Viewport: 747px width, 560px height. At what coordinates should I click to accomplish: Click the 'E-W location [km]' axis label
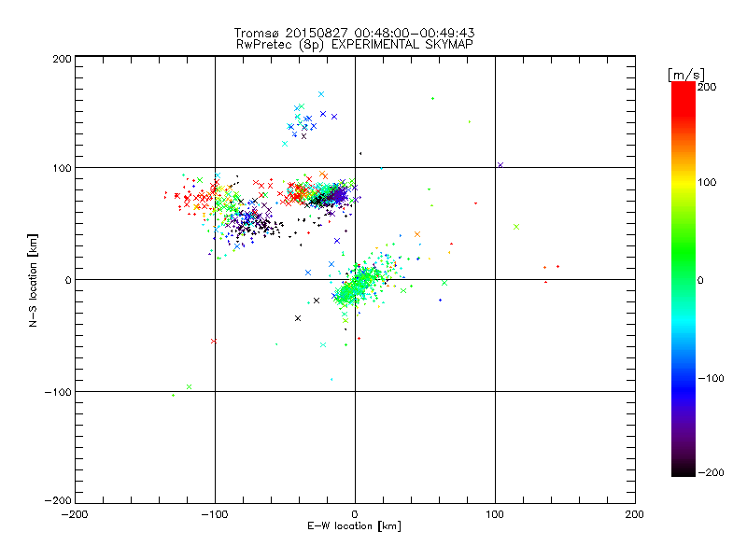(x=354, y=526)
